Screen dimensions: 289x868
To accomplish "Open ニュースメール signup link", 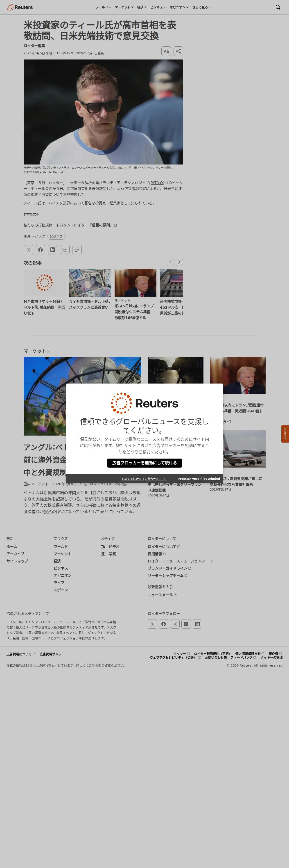I will click(x=162, y=595).
